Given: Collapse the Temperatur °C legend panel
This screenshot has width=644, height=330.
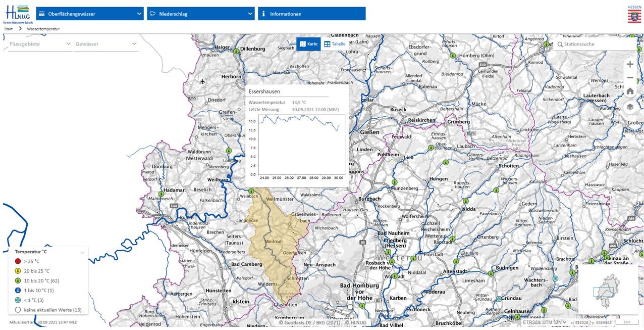Looking at the screenshot, I should point(82,252).
